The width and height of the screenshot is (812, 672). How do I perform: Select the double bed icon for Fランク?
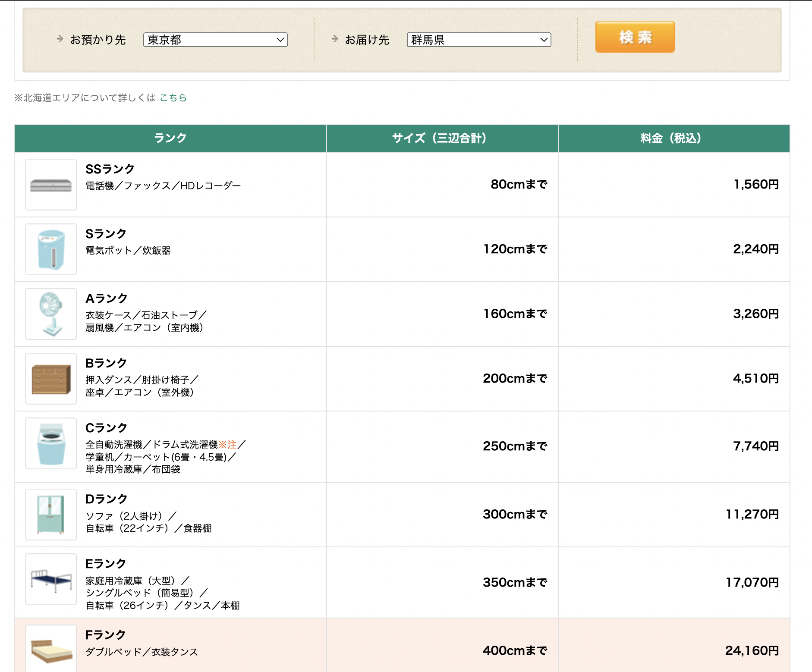tap(50, 648)
